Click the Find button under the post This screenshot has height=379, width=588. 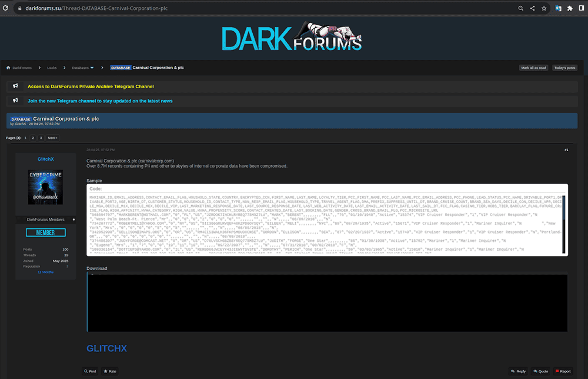(90, 371)
